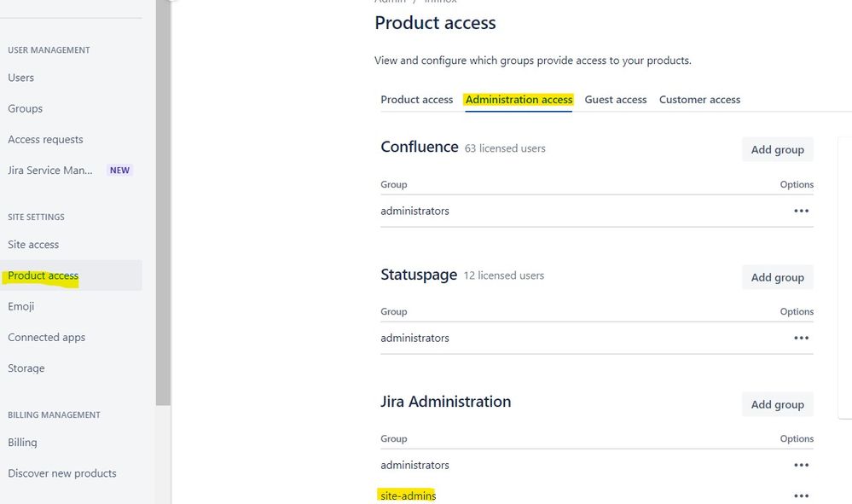Screen dimensions: 852x504
Task: Open Users in the sidebar
Action: (21, 78)
